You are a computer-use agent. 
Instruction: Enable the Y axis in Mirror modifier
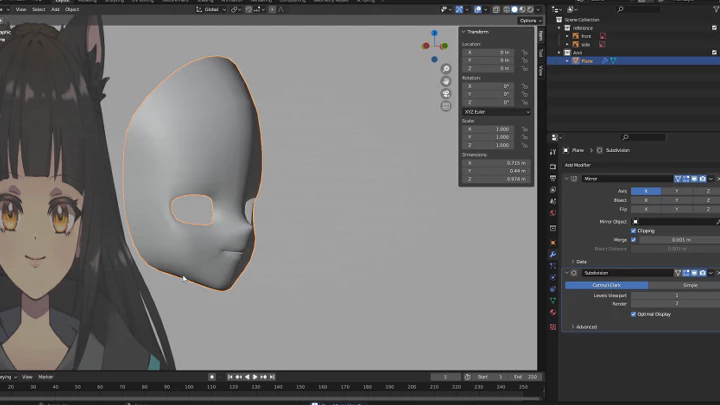[676, 190]
